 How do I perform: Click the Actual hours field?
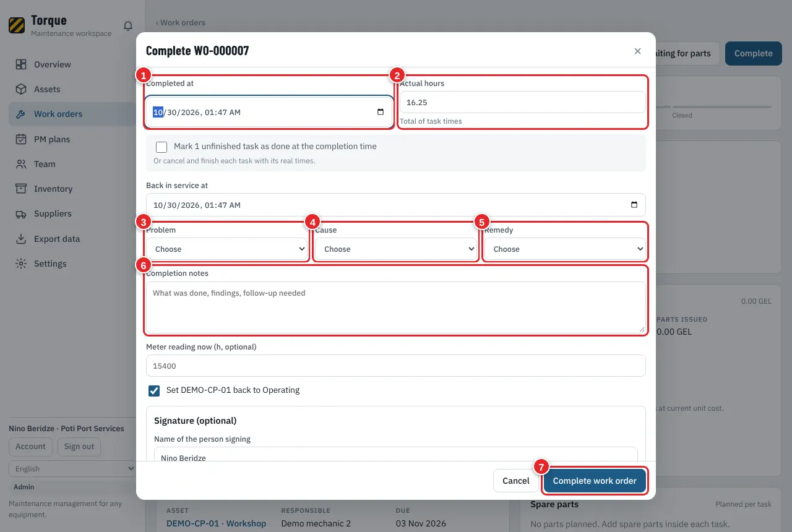click(x=522, y=102)
